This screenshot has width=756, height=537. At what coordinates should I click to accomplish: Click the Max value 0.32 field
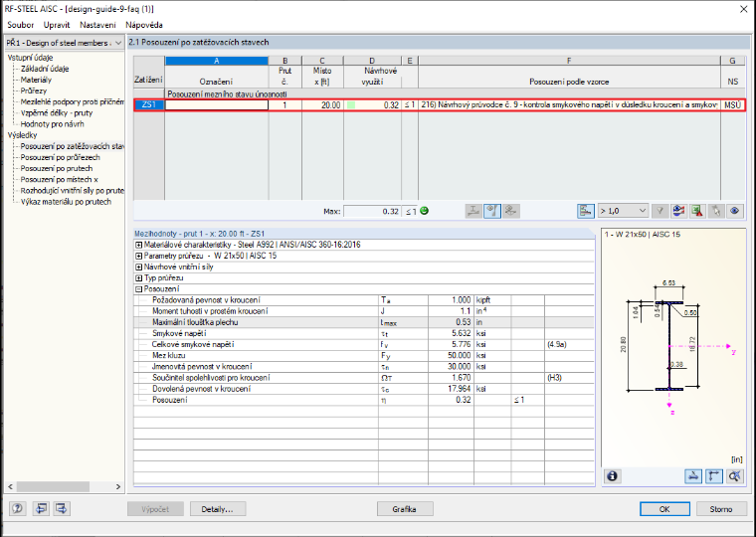(x=372, y=211)
